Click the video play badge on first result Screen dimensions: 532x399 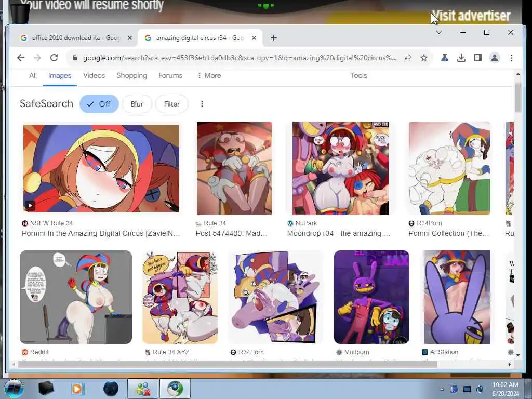click(x=30, y=205)
